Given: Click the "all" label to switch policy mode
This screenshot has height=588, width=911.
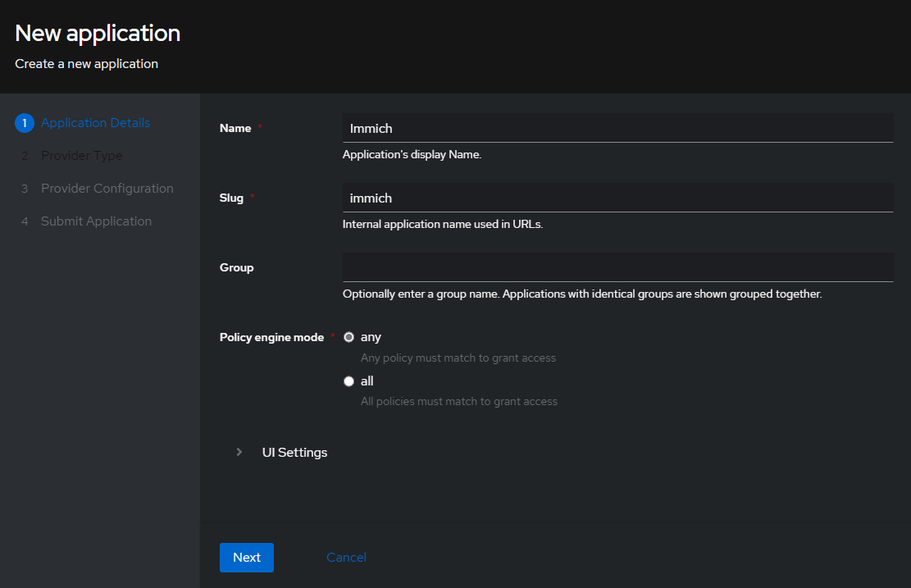Looking at the screenshot, I should [x=367, y=381].
